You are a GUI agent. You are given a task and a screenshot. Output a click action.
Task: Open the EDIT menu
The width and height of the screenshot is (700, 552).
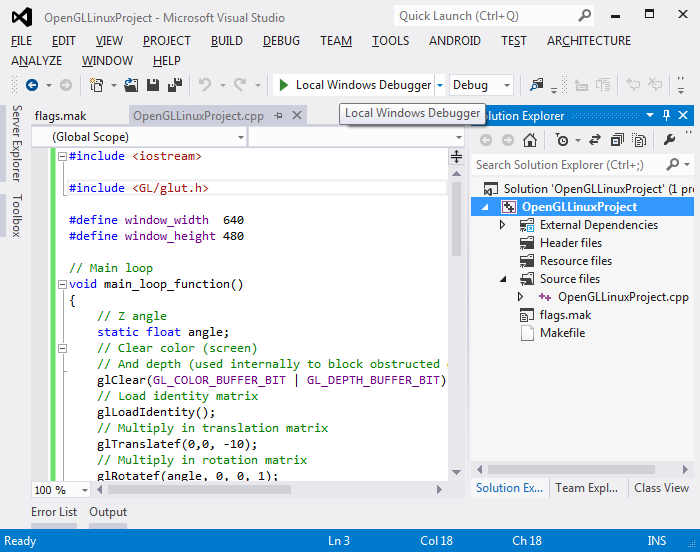pyautogui.click(x=63, y=41)
